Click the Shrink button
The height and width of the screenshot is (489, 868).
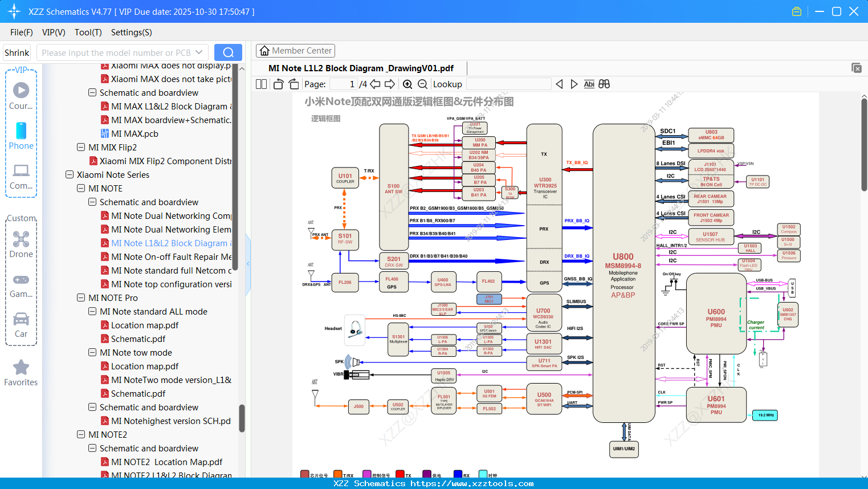click(x=17, y=52)
